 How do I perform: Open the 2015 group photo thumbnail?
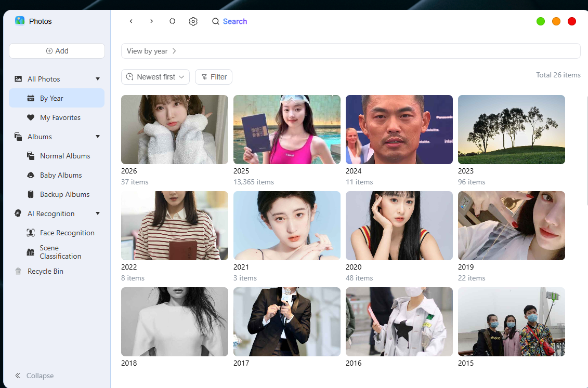512,322
